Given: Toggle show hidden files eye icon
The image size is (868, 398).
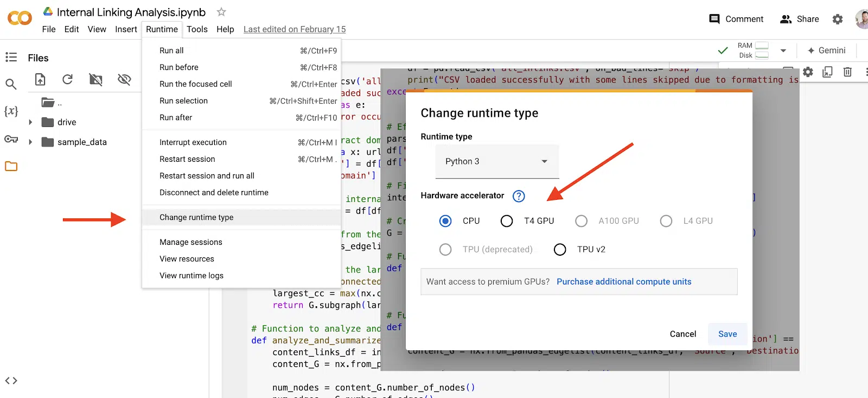Looking at the screenshot, I should pyautogui.click(x=124, y=80).
